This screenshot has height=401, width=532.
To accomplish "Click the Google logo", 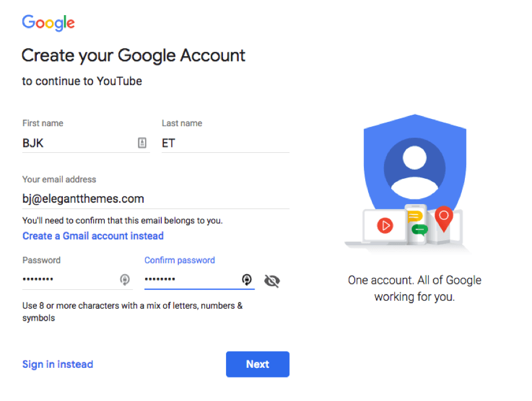I will 48,23.
